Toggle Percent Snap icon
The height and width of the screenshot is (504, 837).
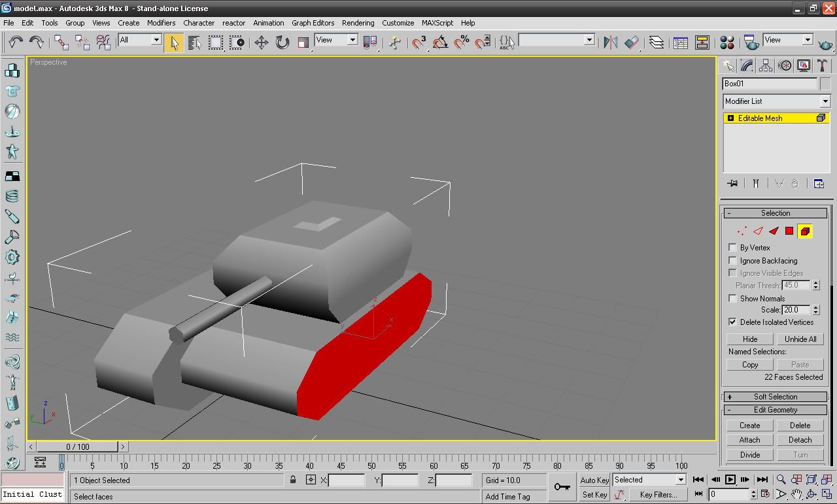click(461, 42)
